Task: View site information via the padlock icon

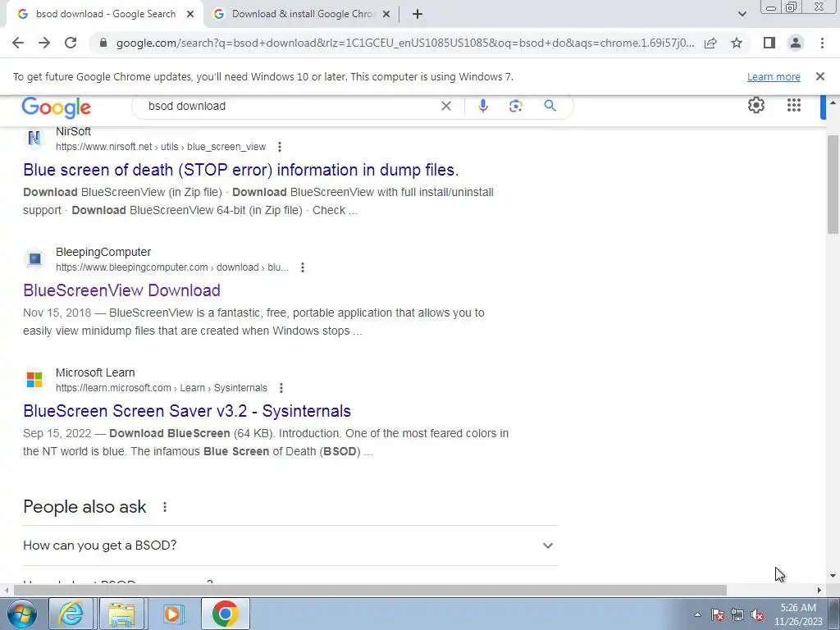Action: (103, 43)
